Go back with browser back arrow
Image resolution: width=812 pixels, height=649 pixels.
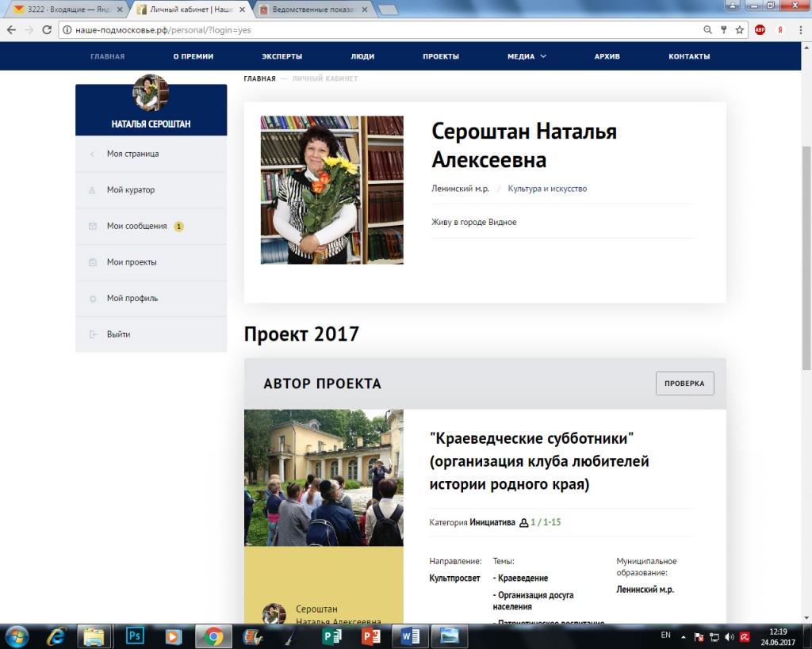11,30
